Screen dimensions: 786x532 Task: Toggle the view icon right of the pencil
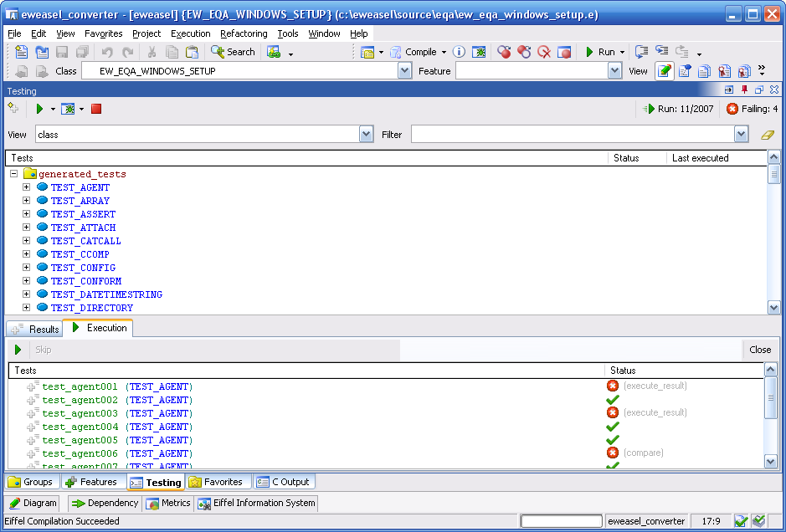(x=685, y=71)
